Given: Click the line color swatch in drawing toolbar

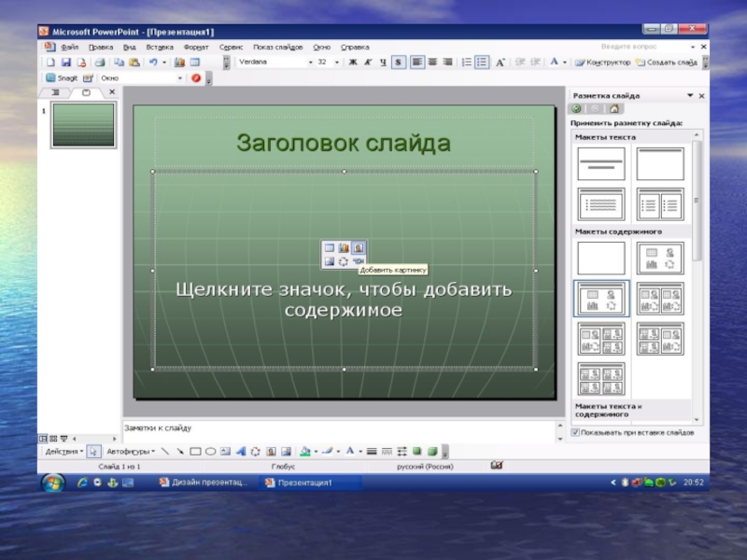Looking at the screenshot, I should (327, 452).
